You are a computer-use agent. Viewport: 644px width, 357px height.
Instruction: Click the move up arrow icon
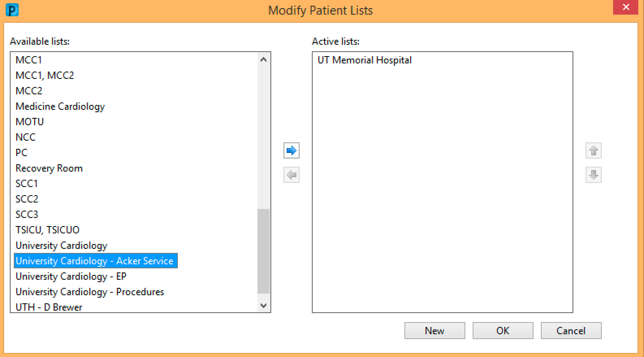click(594, 151)
